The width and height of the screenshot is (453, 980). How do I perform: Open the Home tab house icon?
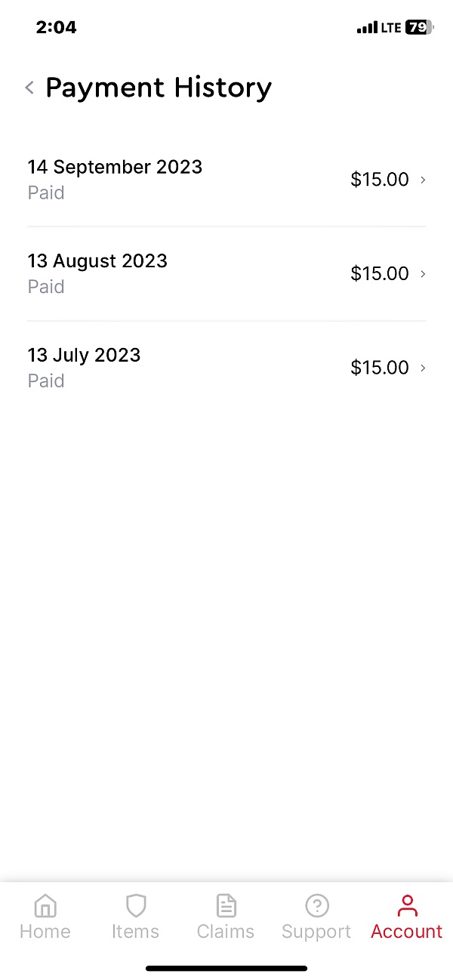click(45, 904)
